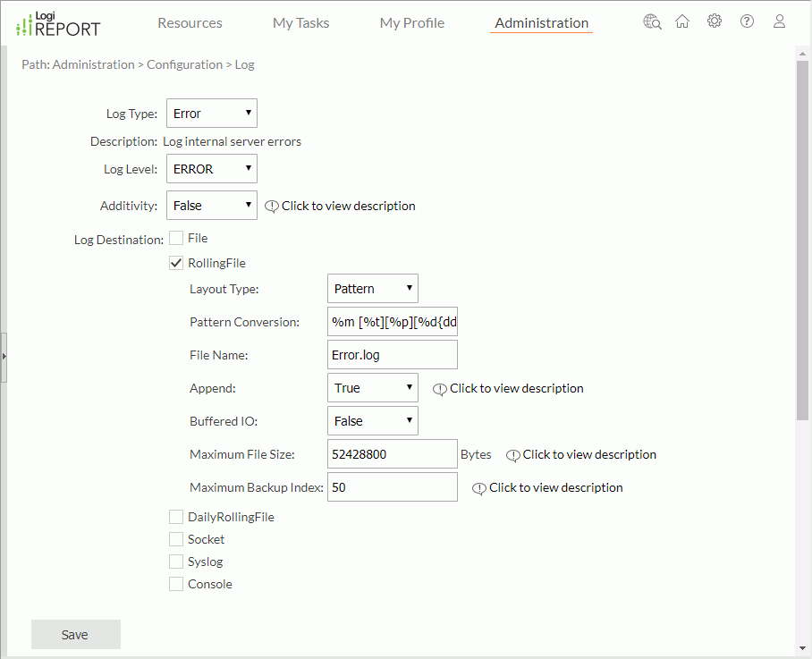Enable the DailyRollingFile checkbox
The image size is (812, 659).
(x=177, y=517)
